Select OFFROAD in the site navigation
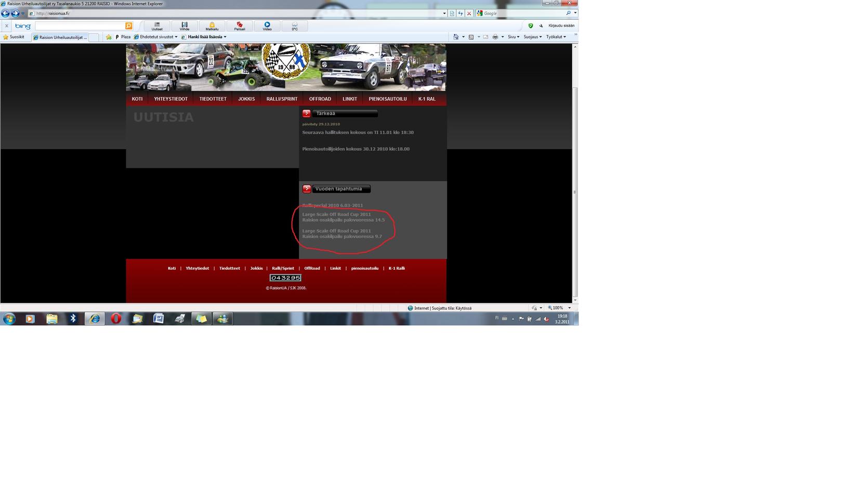The height and width of the screenshot is (488, 868). pos(320,99)
